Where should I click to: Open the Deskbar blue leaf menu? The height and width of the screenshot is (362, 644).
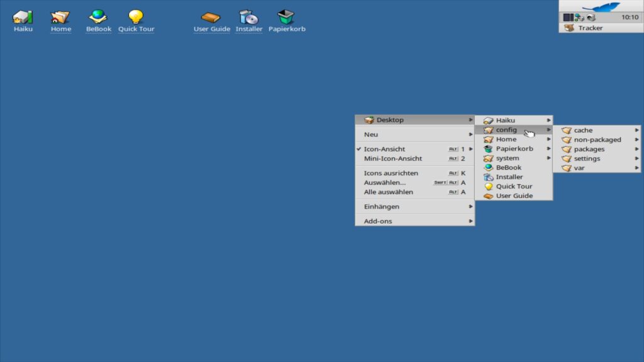(601, 6)
